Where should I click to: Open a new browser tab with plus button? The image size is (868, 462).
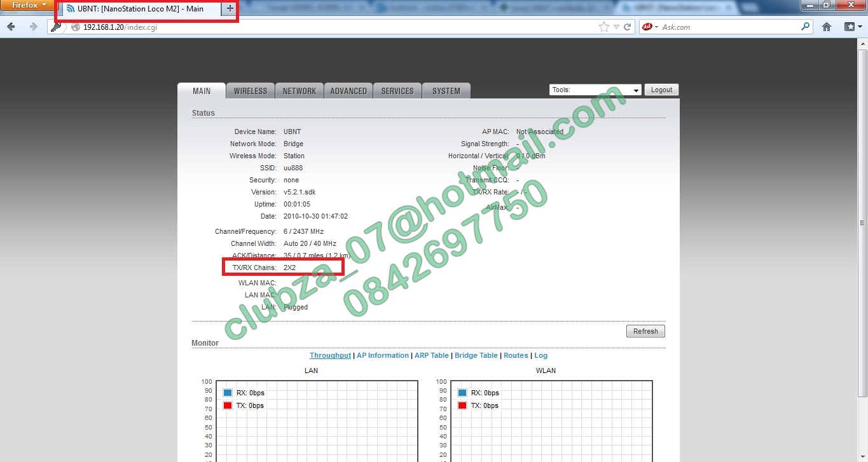pos(230,9)
